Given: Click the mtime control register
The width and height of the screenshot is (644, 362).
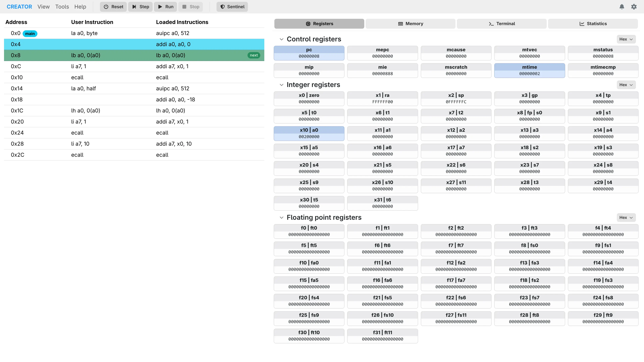Looking at the screenshot, I should pyautogui.click(x=529, y=70).
